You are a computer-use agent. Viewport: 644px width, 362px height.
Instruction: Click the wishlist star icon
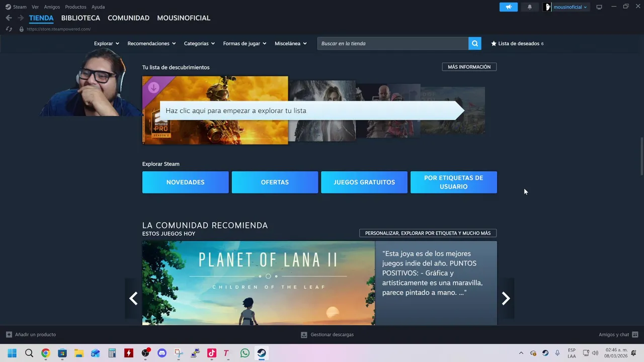click(x=494, y=43)
